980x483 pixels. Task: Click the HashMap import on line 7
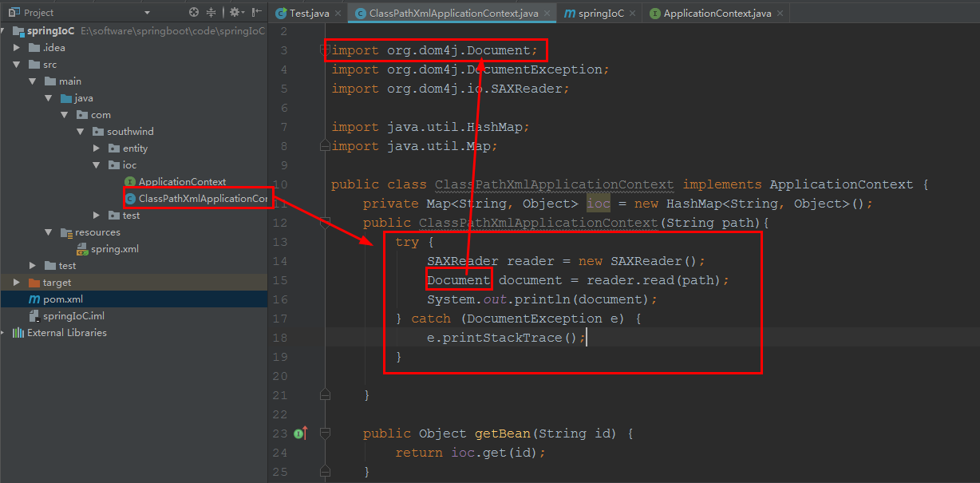click(x=431, y=127)
